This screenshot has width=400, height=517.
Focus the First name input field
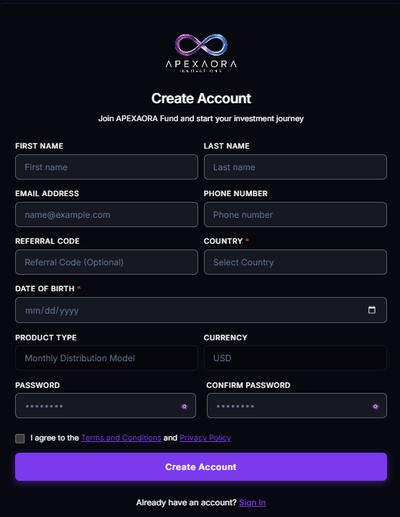tap(106, 167)
